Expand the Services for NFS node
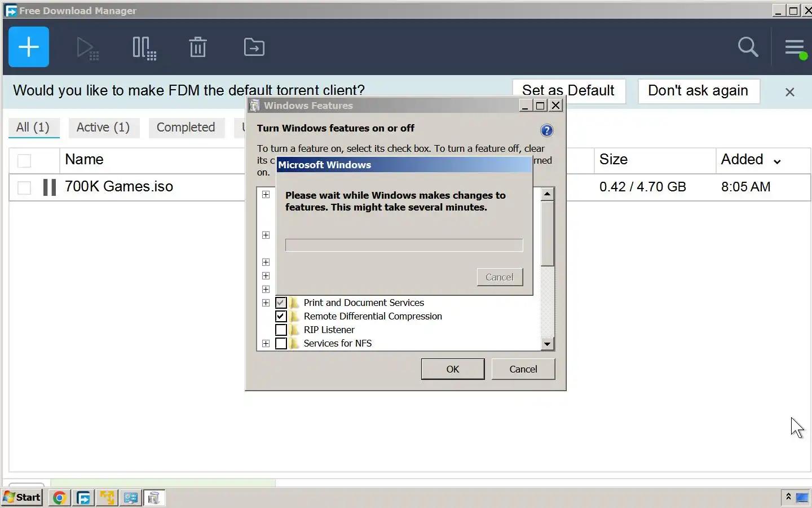 click(x=266, y=344)
